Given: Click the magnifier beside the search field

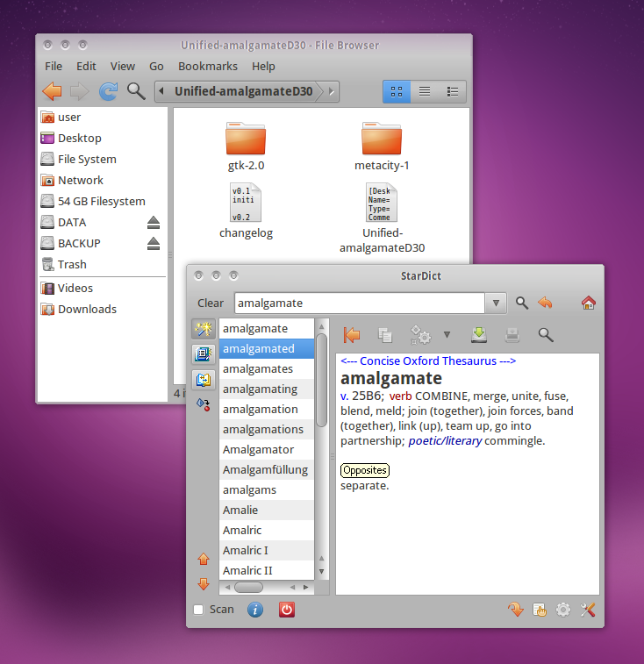Looking at the screenshot, I should (521, 303).
